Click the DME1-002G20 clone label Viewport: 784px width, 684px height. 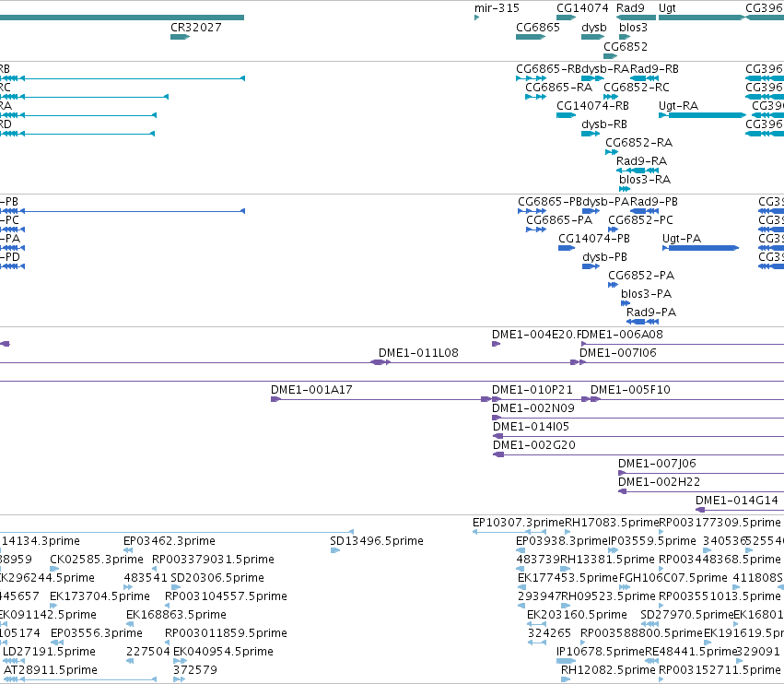[x=534, y=445]
